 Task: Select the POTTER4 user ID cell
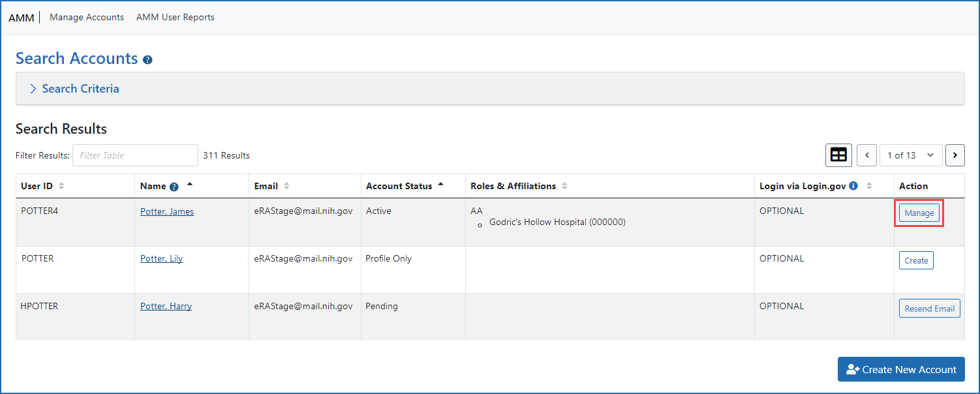[x=40, y=211]
